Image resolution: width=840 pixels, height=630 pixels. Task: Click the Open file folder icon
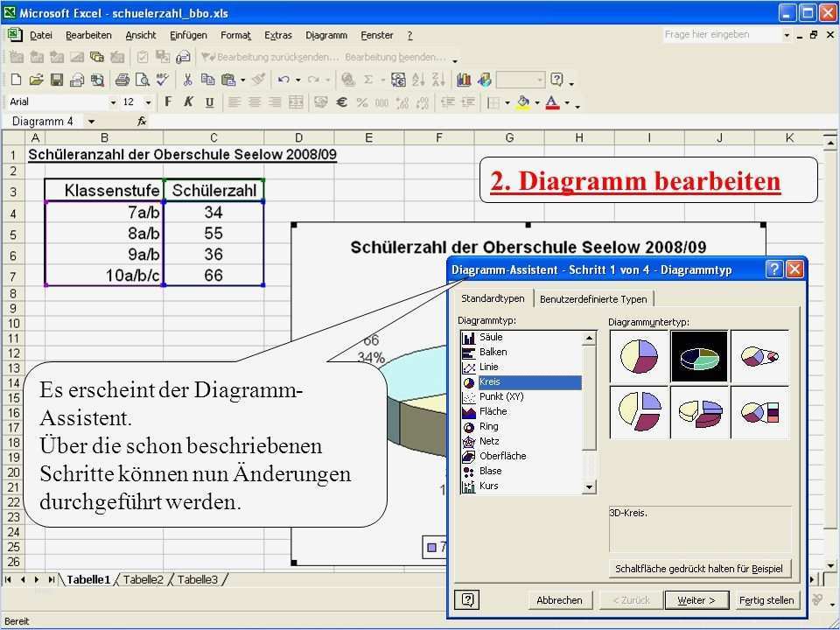(x=36, y=80)
